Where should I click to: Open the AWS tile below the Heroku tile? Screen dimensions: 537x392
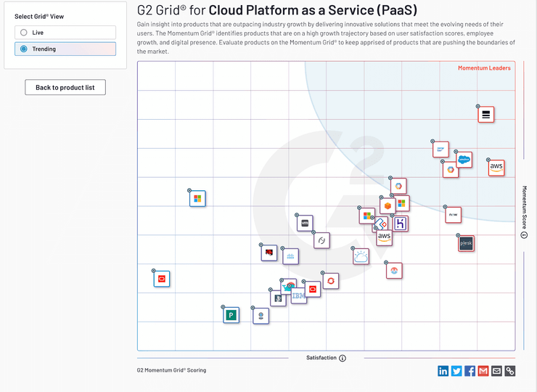click(385, 237)
